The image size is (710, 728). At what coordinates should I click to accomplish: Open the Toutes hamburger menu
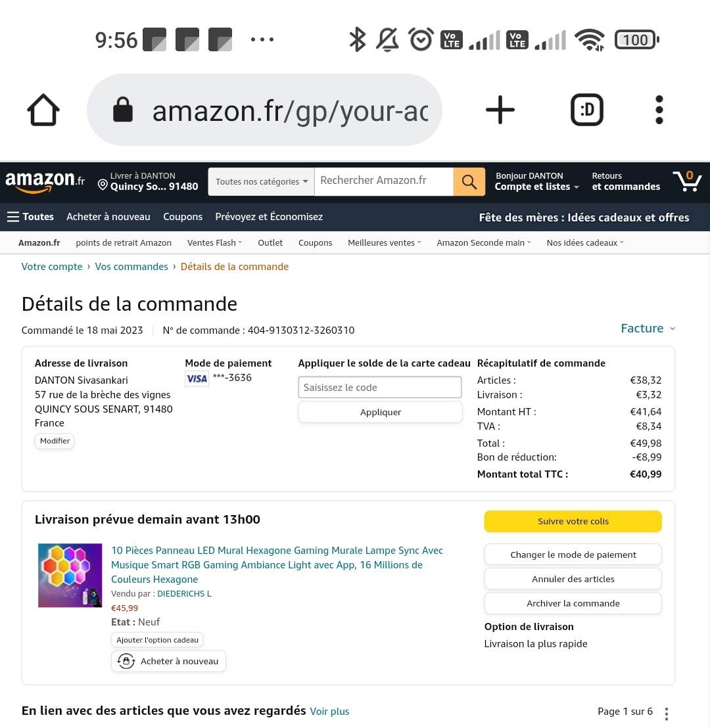click(x=30, y=217)
